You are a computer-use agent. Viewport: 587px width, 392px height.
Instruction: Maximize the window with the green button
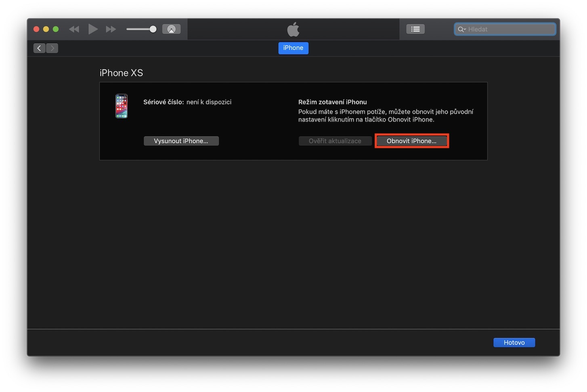[x=56, y=29]
